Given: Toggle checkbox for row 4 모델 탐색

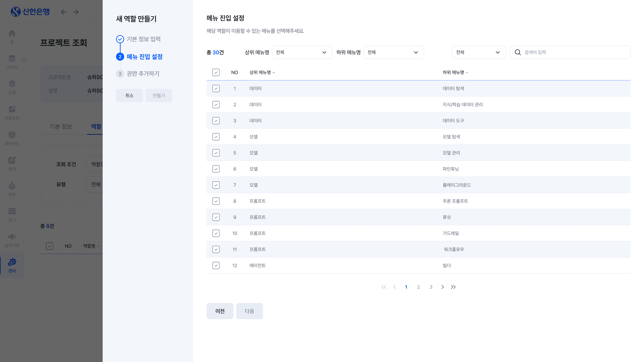Looking at the screenshot, I should tap(216, 137).
